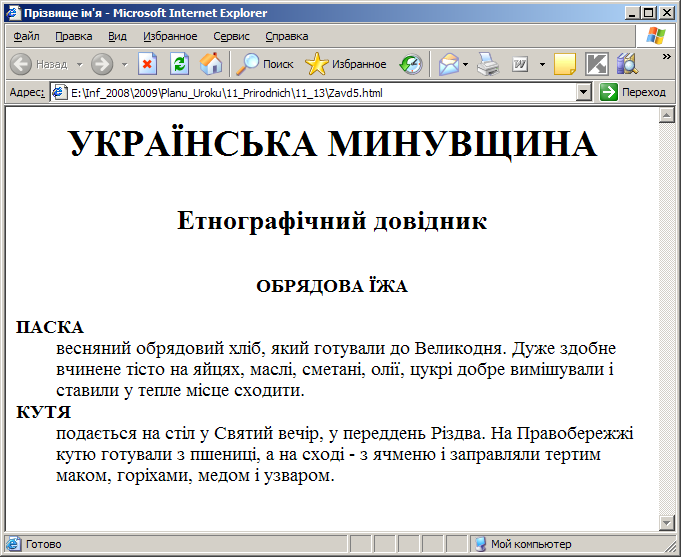The height and width of the screenshot is (557, 681).
Task: Click the Мой компьютер status text
Action: pyautogui.click(x=531, y=544)
